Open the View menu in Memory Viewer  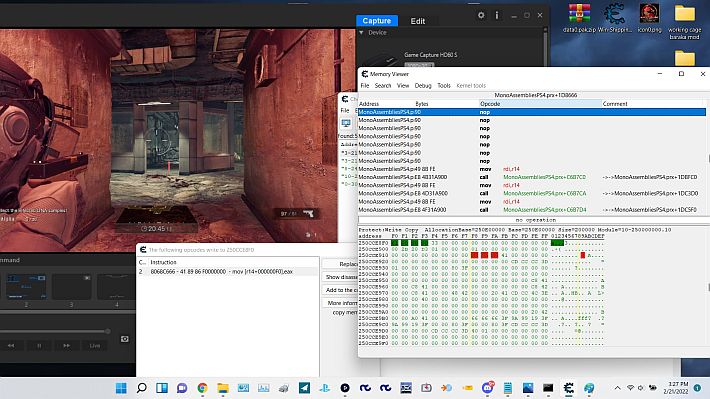pyautogui.click(x=403, y=85)
